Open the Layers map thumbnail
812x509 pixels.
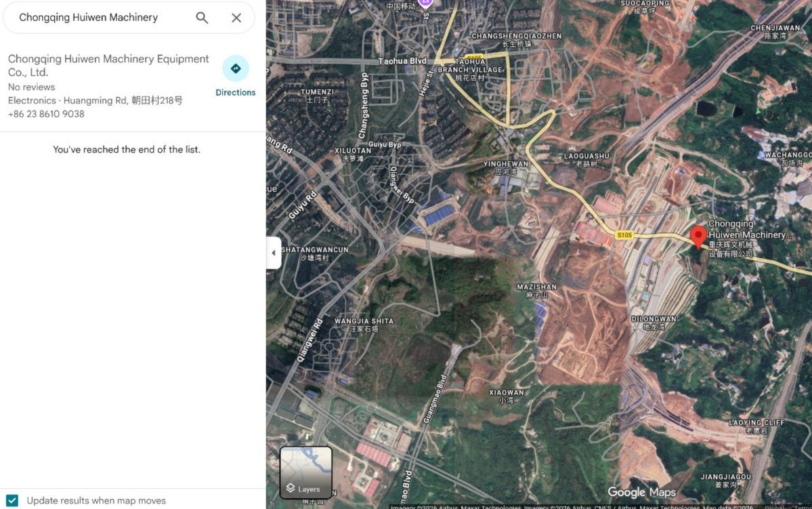coord(306,472)
